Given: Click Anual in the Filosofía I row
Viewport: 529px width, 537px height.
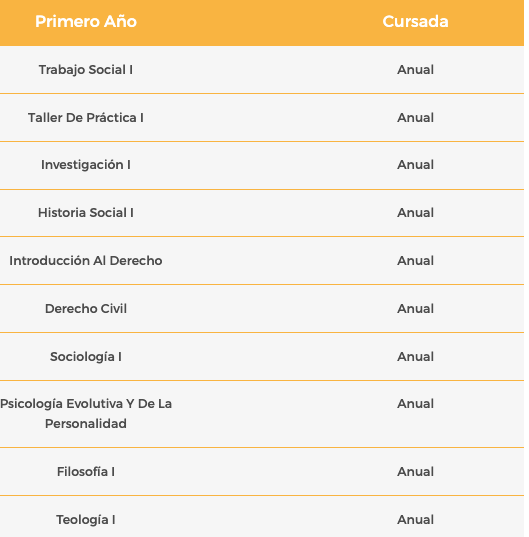Looking at the screenshot, I should 415,472.
